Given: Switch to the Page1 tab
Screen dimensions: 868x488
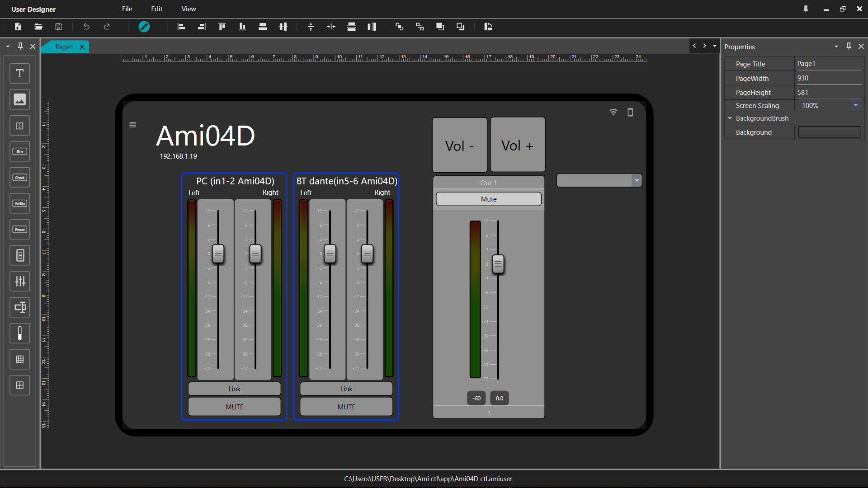Looking at the screenshot, I should point(64,47).
